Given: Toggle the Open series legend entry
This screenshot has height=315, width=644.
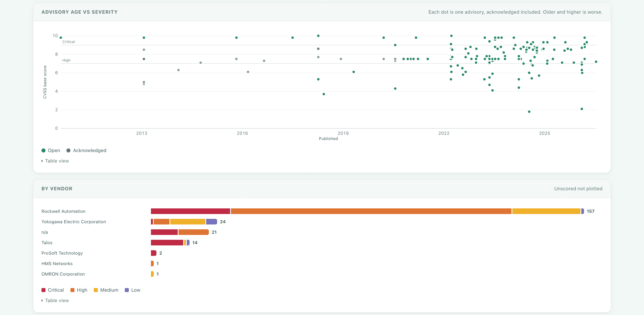Looking at the screenshot, I should 51,150.
